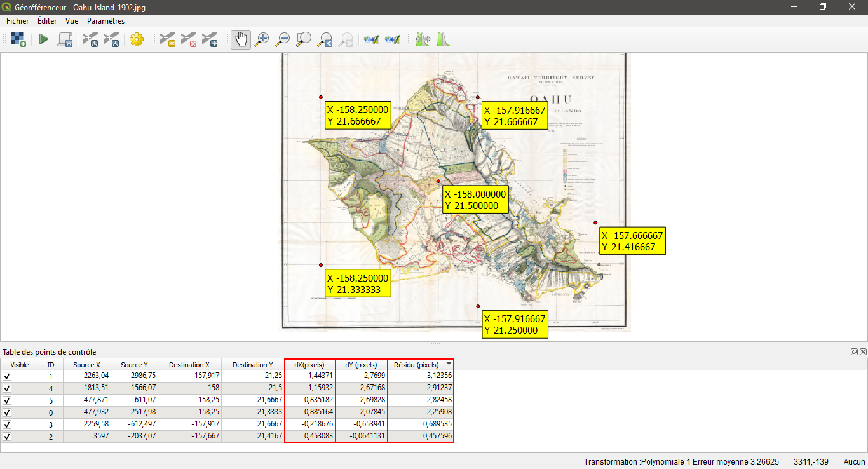Click the Local histogram stretch icon

pyautogui.click(x=444, y=39)
